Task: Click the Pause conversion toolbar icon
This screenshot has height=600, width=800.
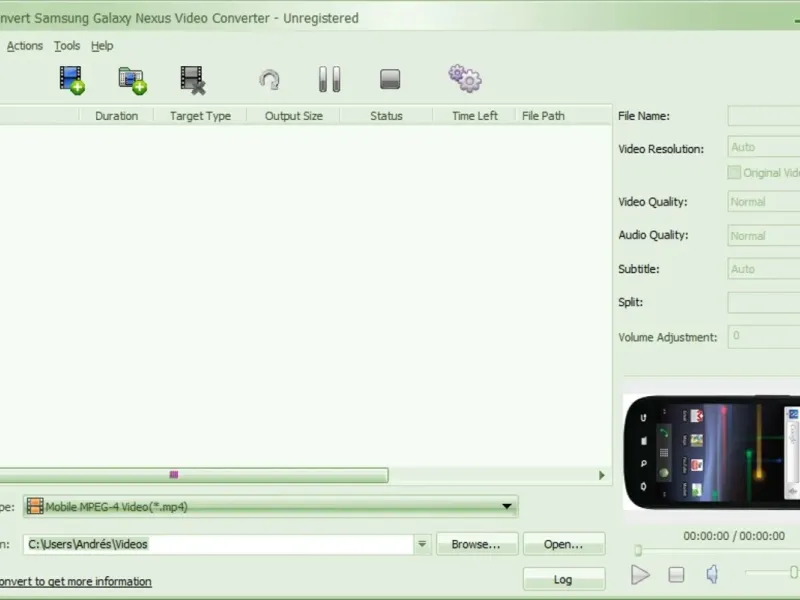Action: coord(330,79)
